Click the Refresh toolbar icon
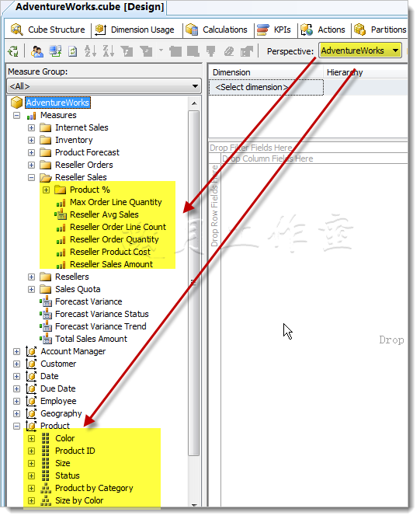This screenshot has width=420, height=519. (72, 51)
